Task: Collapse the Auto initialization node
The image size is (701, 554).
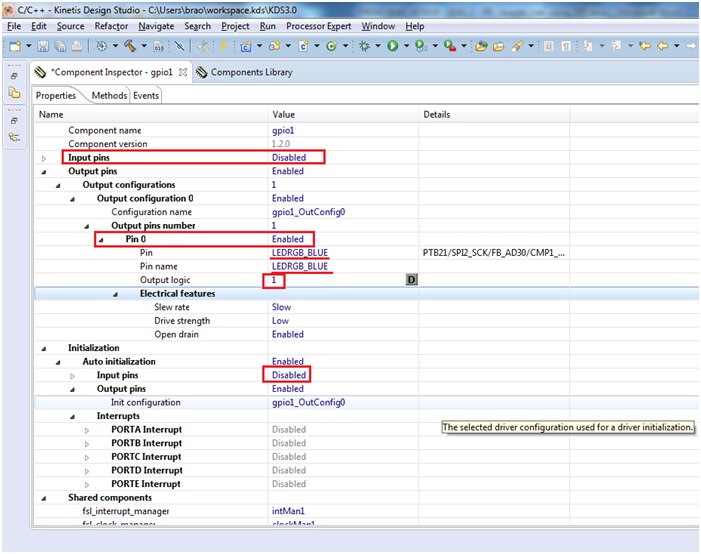Action: click(x=58, y=363)
